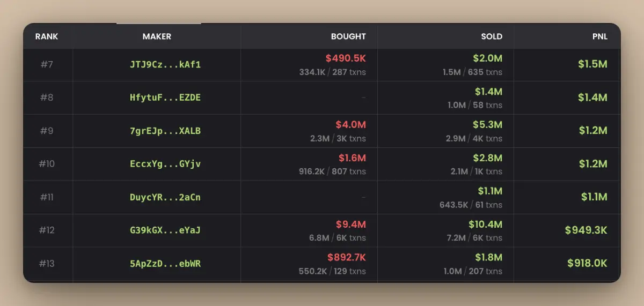The width and height of the screenshot is (644, 306).
Task: Open maker 5ApZzD...ebWR wallet
Action: pyautogui.click(x=165, y=264)
